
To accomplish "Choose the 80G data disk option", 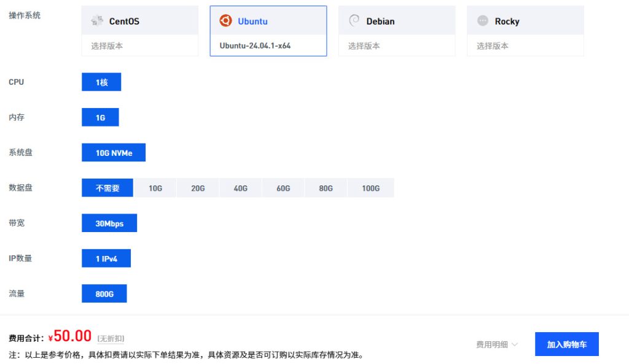I will pos(326,188).
